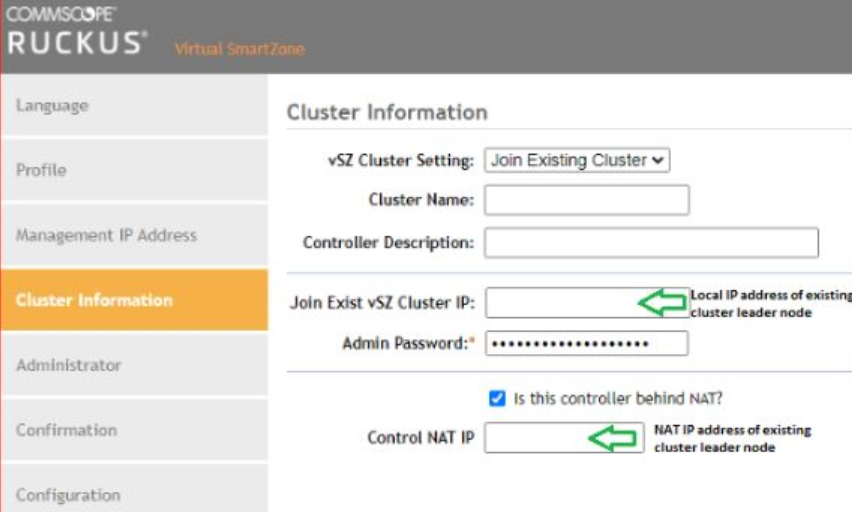This screenshot has height=512, width=852.
Task: Click the Controller Description text box
Action: [x=651, y=242]
